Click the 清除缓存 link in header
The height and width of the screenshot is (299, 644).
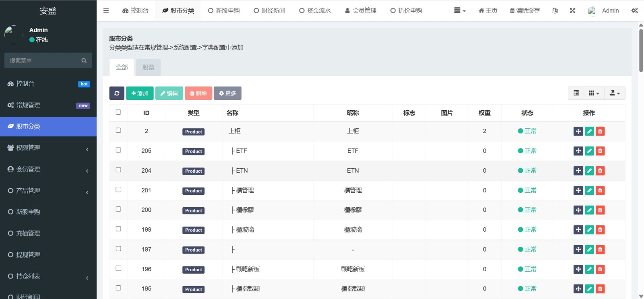(524, 11)
